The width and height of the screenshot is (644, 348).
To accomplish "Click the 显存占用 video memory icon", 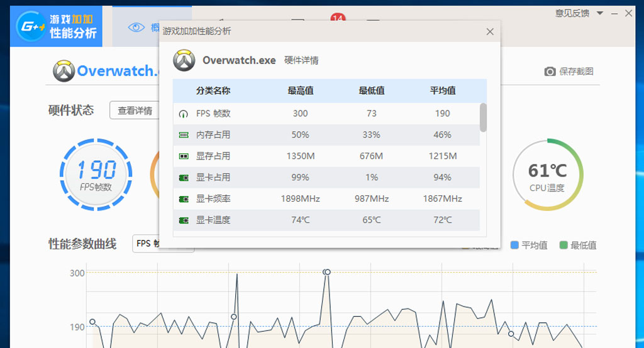I will tap(184, 156).
